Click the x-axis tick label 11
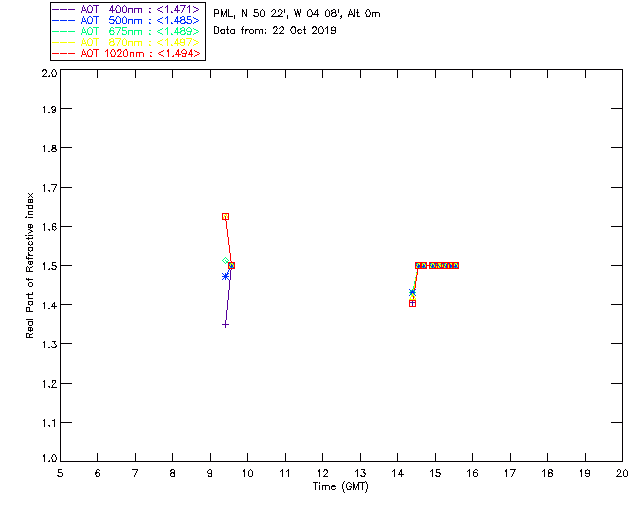The height and width of the screenshot is (512, 640). coord(285,473)
